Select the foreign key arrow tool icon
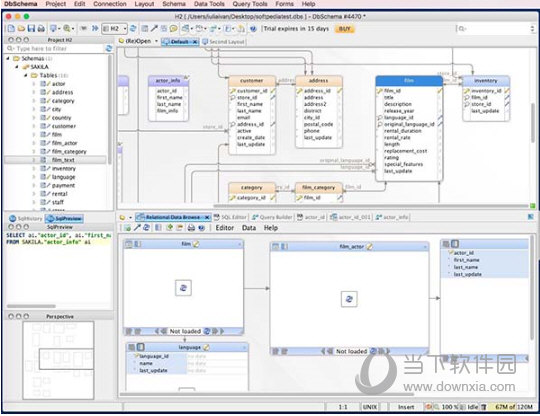 click(154, 29)
